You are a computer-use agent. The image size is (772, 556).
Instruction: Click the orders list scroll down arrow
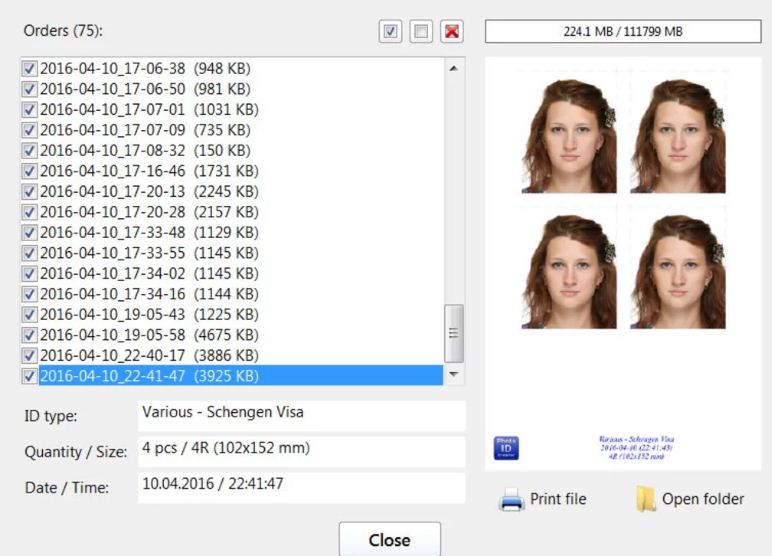click(453, 375)
